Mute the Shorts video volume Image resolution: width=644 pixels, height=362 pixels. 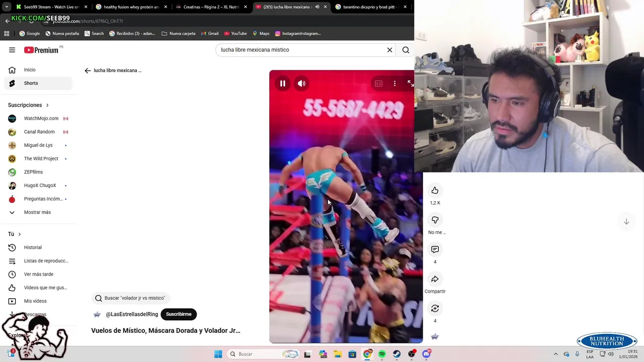point(301,83)
